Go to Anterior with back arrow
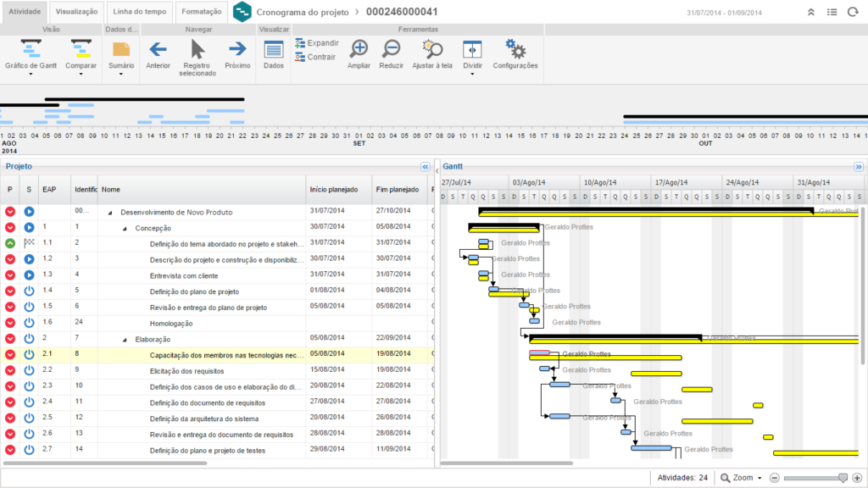 [158, 50]
